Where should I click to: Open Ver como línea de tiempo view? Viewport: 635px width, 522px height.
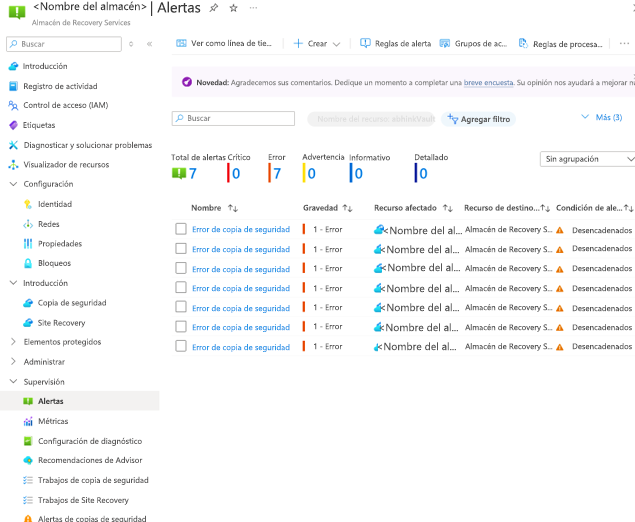224,43
